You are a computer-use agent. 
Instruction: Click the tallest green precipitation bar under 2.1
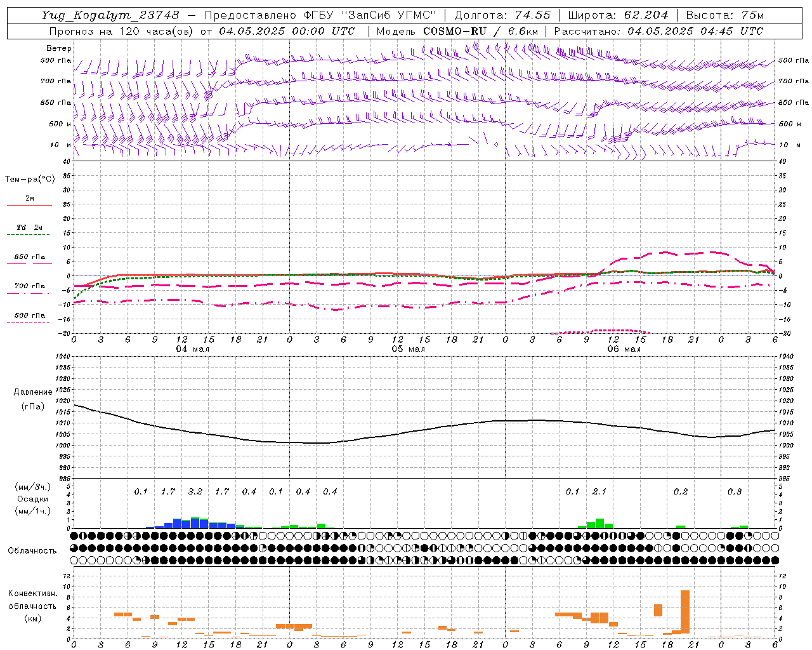pos(599,524)
